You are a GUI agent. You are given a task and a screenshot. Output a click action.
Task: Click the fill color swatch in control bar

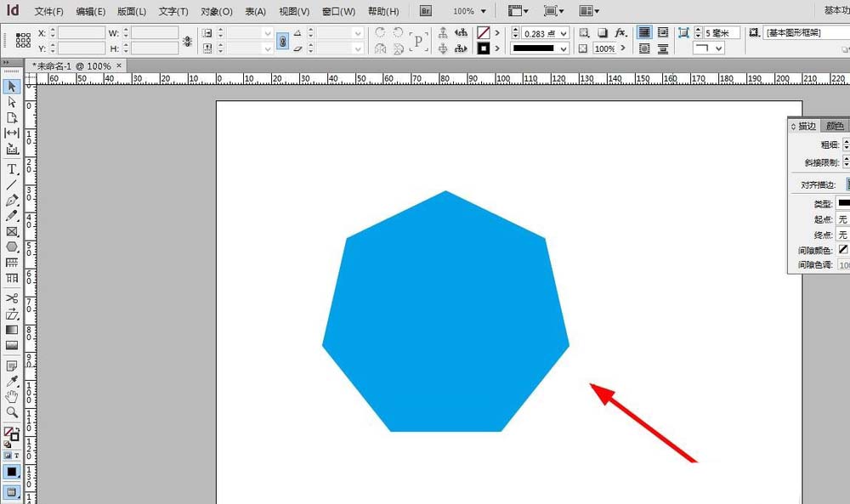pos(484,32)
